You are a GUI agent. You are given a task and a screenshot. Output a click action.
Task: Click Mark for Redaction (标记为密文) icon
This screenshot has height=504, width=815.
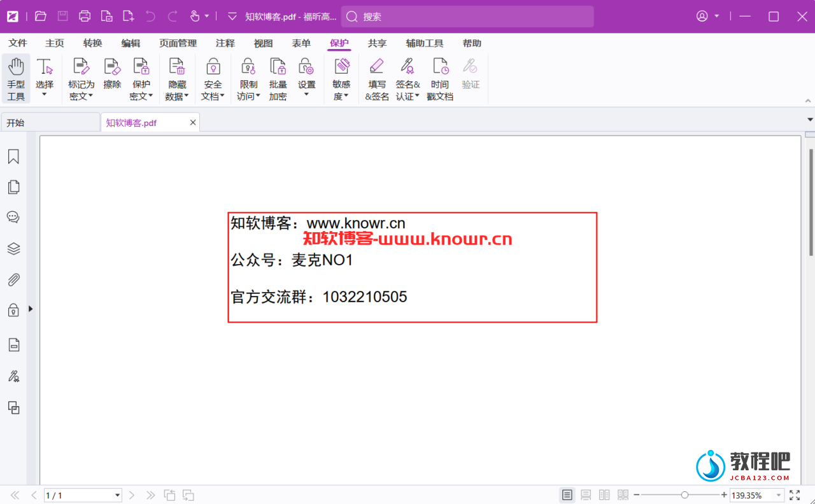point(81,66)
